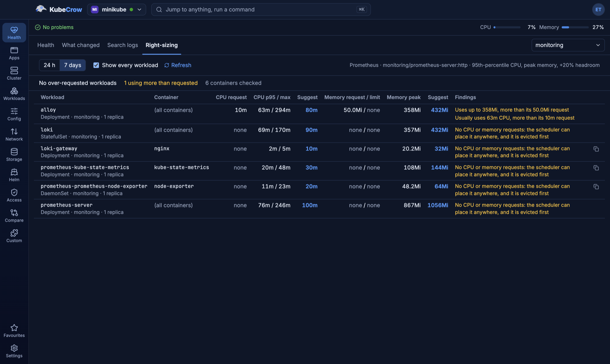Viewport: 610px width, 364px height.
Task: Go to the Cluster sidebar section
Action: pyautogui.click(x=14, y=73)
